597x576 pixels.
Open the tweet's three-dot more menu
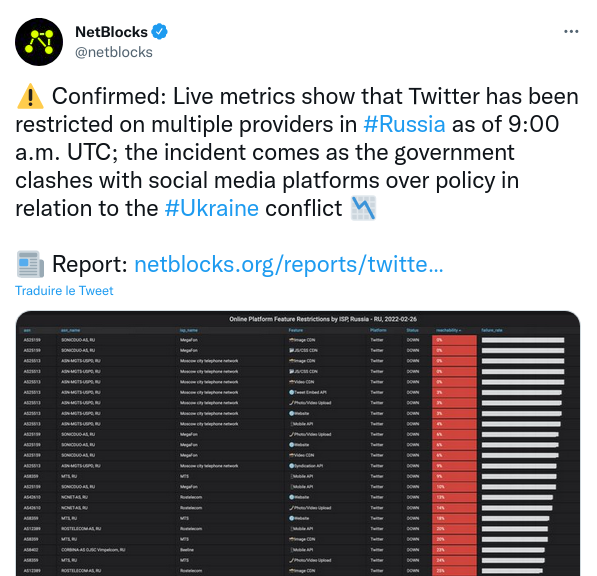coord(571,32)
